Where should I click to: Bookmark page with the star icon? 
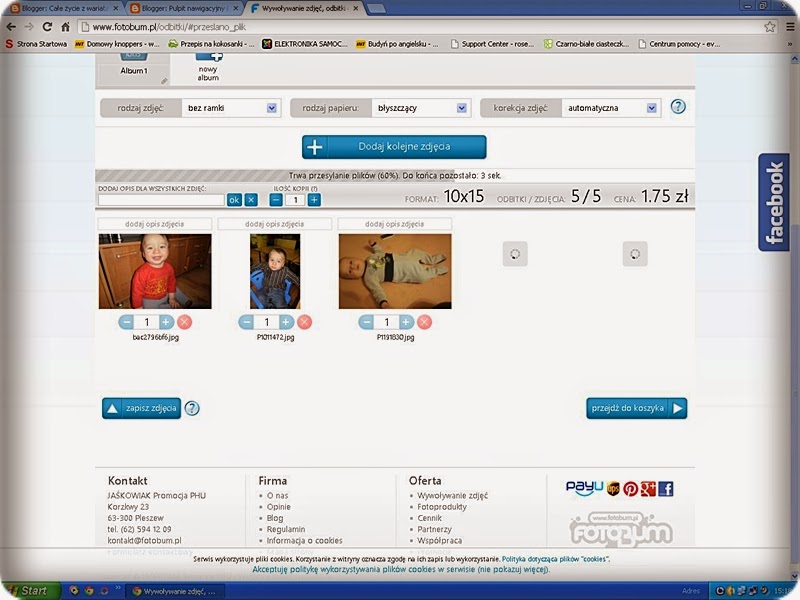(x=769, y=27)
